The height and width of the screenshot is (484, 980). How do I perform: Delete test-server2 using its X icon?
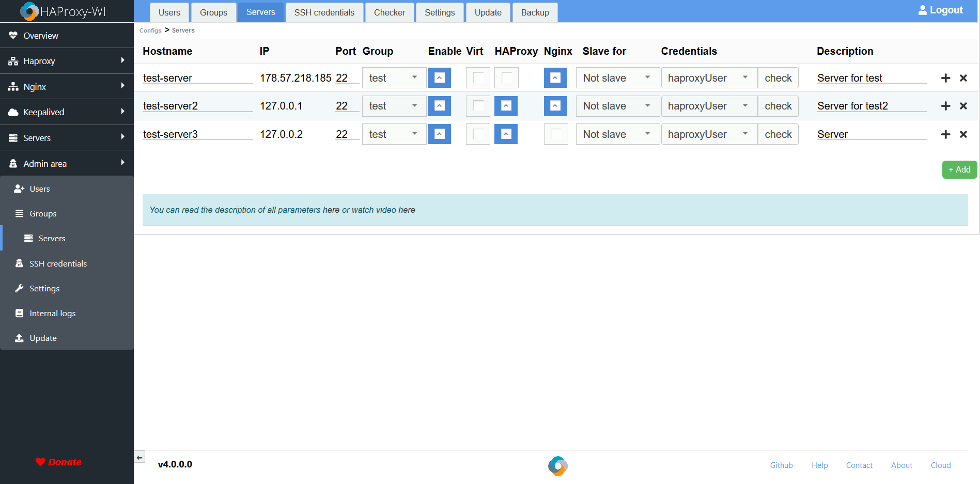963,106
